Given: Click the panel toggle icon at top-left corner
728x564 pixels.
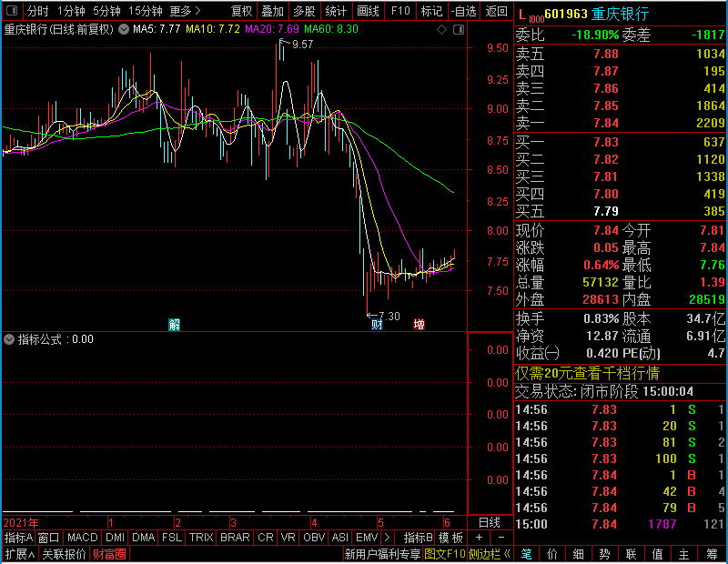Looking at the screenshot, I should point(12,10).
